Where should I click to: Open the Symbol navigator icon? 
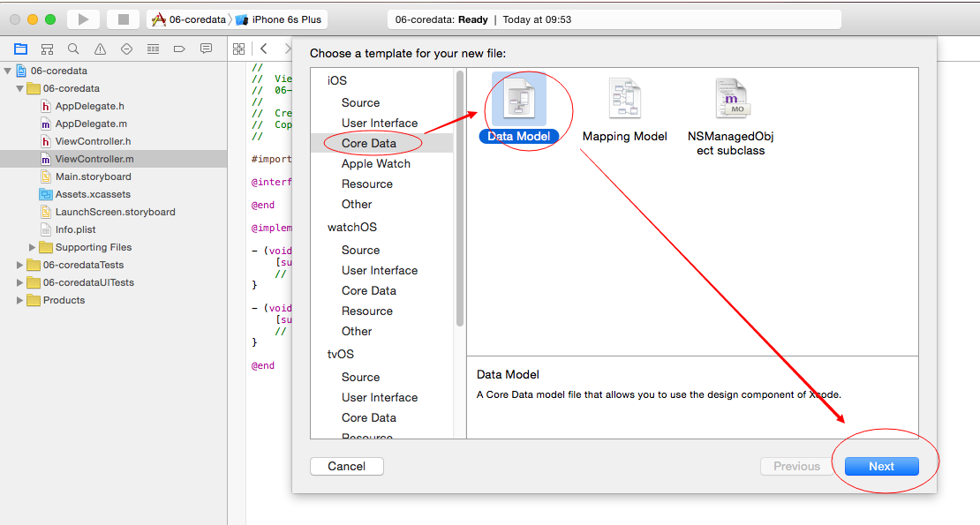pyautogui.click(x=47, y=49)
